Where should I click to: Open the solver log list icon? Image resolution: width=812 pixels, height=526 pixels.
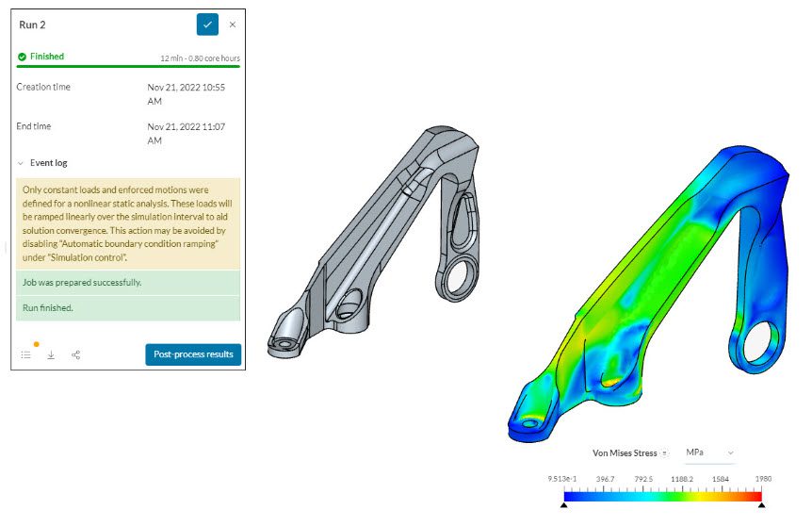click(x=26, y=355)
